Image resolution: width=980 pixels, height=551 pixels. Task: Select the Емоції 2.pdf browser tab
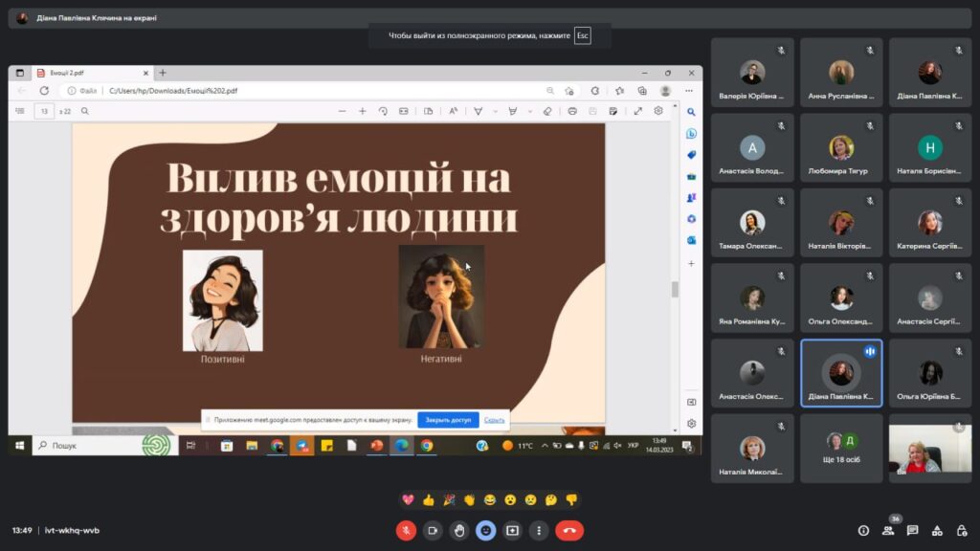[x=91, y=73]
